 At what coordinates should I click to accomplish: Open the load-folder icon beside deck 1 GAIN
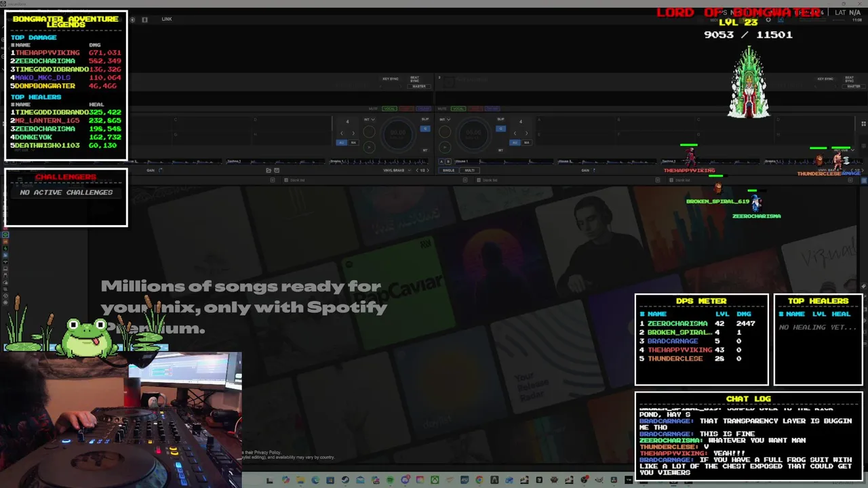pos(268,170)
